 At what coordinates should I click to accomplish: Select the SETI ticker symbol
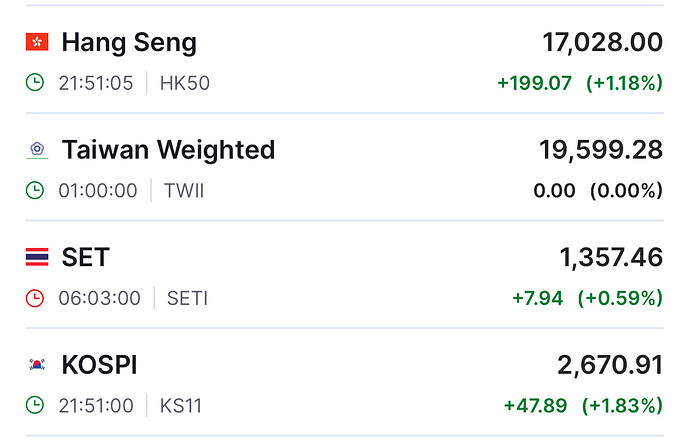coord(187,298)
